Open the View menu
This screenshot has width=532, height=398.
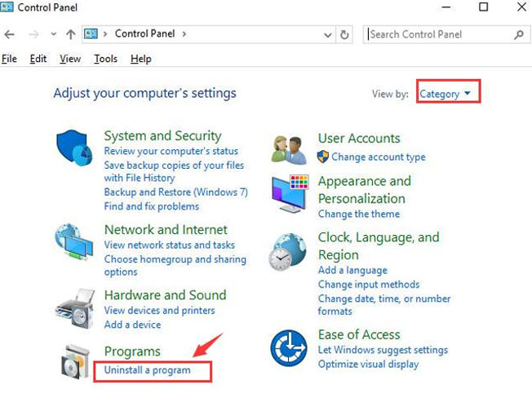pyautogui.click(x=70, y=59)
